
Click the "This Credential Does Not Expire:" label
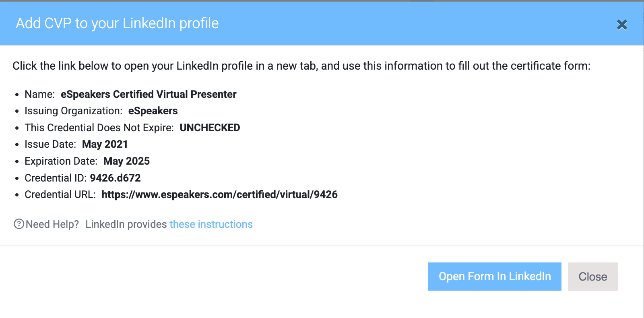[99, 128]
